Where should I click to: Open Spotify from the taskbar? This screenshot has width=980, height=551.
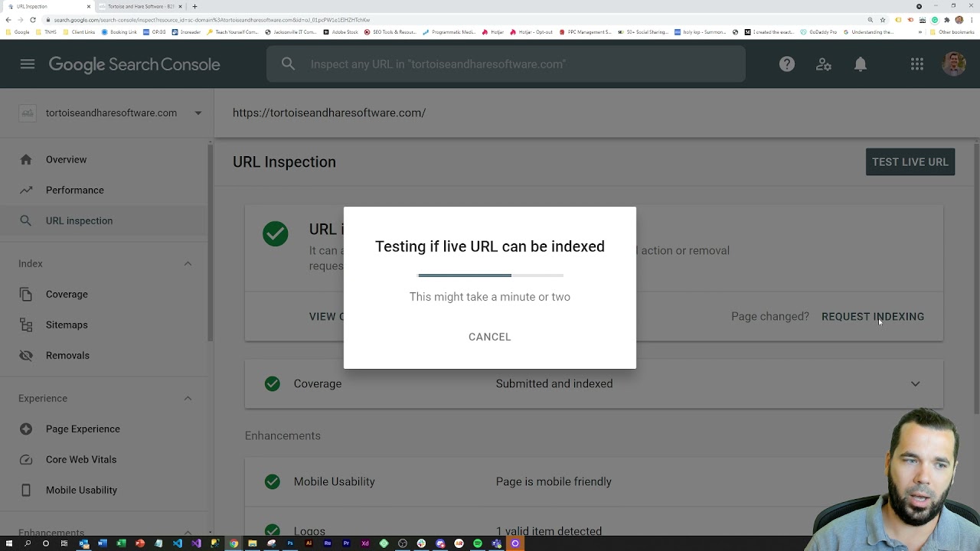point(478,543)
